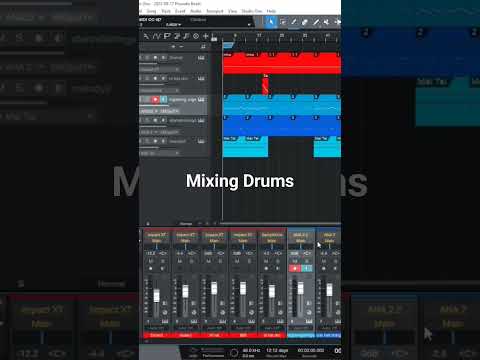Arm record on the first track
The width and height of the screenshot is (480, 360).
pyautogui.click(x=155, y=58)
